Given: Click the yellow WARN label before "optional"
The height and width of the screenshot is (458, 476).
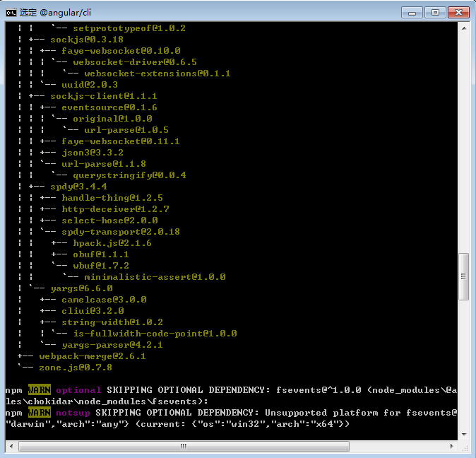Looking at the screenshot, I should (x=39, y=390).
